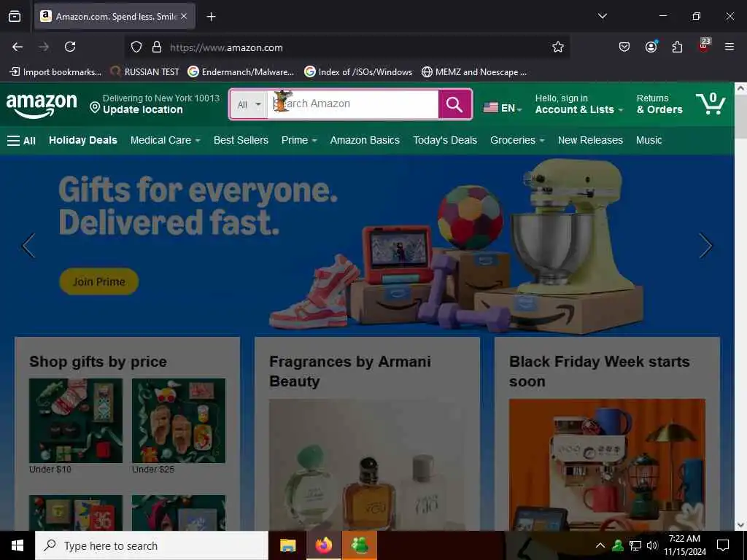Click page scrollbar up arrow
The height and width of the screenshot is (560, 747).
(740, 88)
